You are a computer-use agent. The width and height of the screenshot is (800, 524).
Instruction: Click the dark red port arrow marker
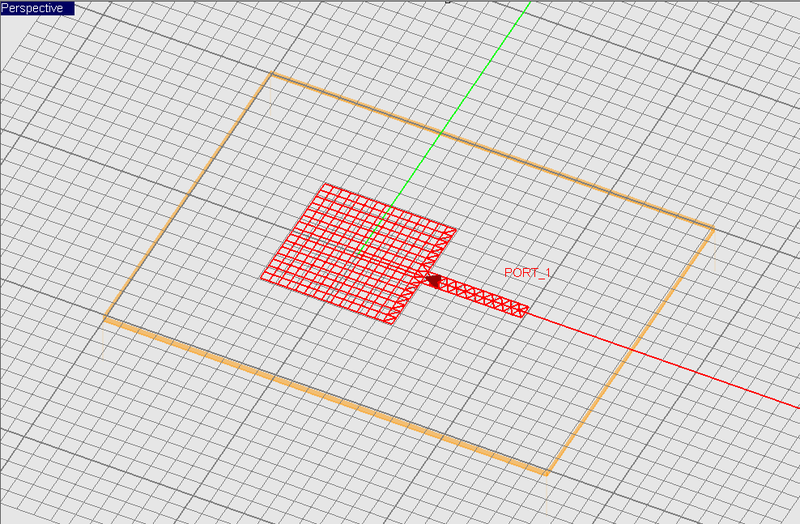[x=434, y=281]
